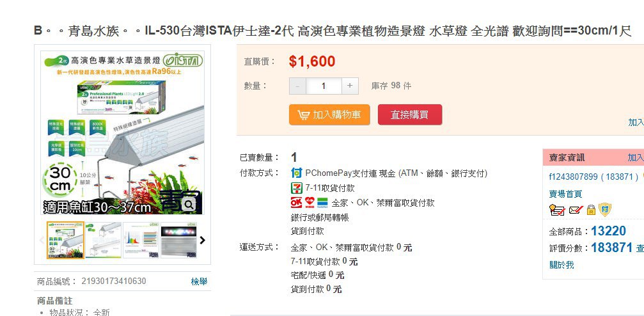This screenshot has height=316, width=644.
Task: Click the quantity input field
Action: coord(324,86)
